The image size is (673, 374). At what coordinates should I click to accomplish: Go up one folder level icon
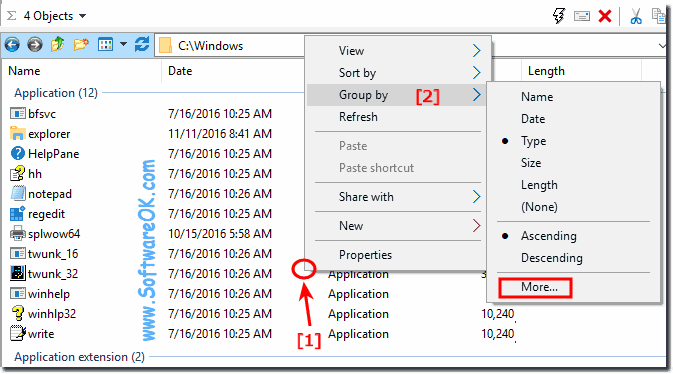(58, 44)
